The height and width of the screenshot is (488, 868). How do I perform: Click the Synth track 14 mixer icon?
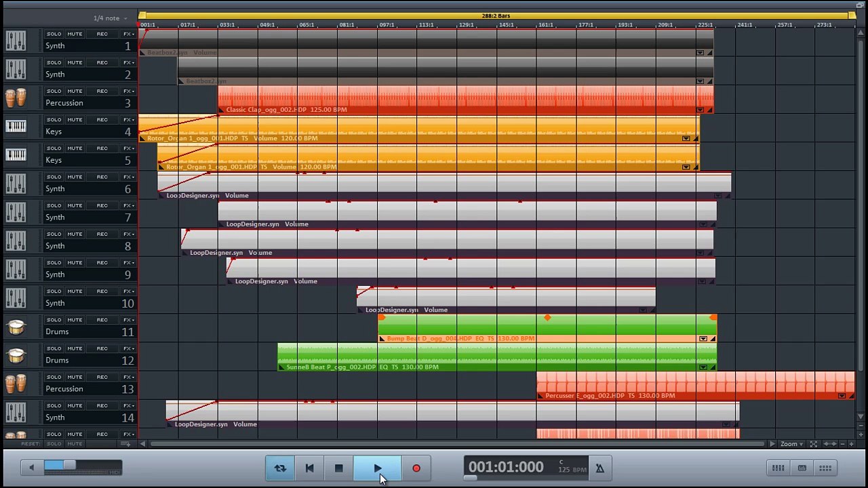click(16, 413)
